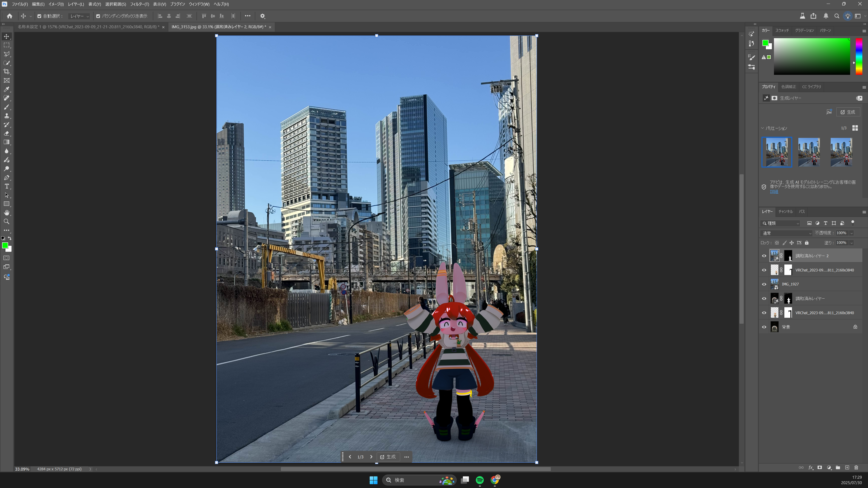This screenshot has height=488, width=868.
Task: Go to the Photoshop Home screen
Action: click(x=9, y=16)
